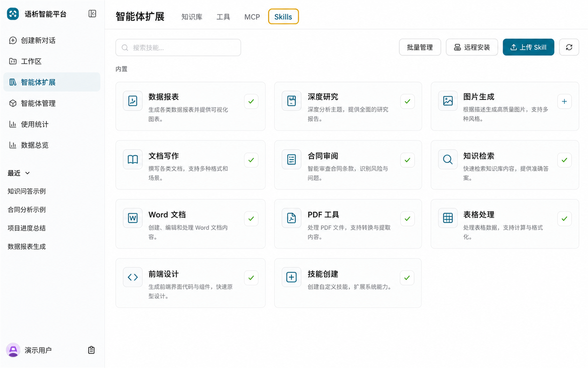This screenshot has width=588, height=368.
Task: Click the 表格处理 grid icon
Action: click(x=448, y=218)
